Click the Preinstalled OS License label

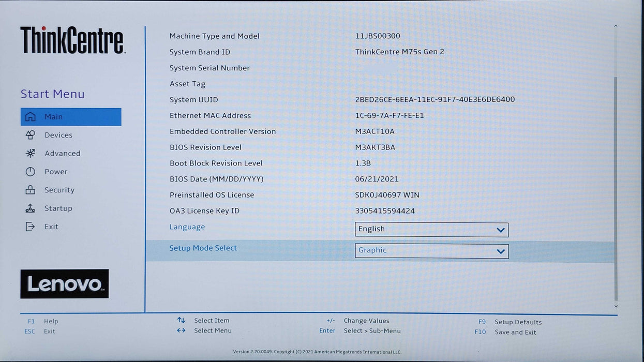click(212, 195)
